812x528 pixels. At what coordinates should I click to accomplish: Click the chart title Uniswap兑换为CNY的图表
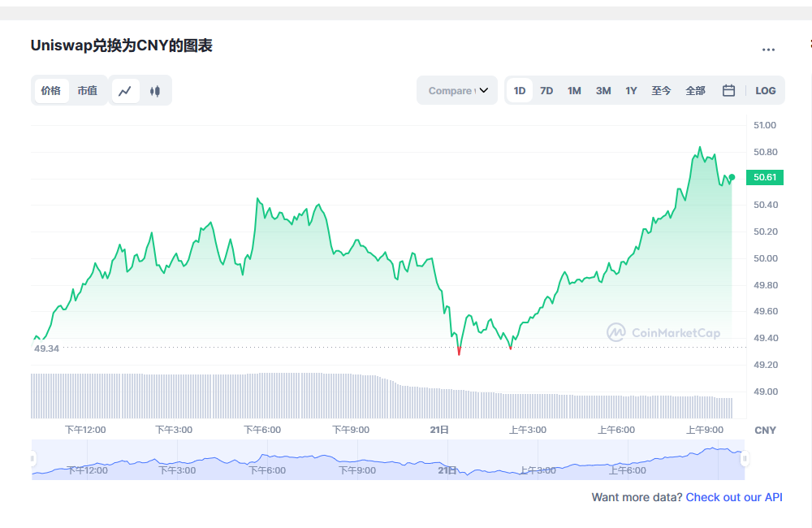click(122, 45)
